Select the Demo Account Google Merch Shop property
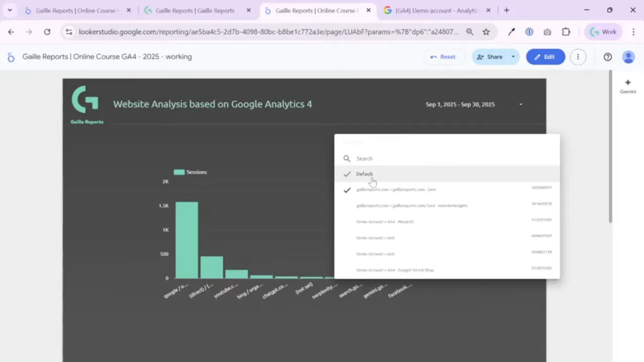The width and height of the screenshot is (644, 362). tap(395, 270)
